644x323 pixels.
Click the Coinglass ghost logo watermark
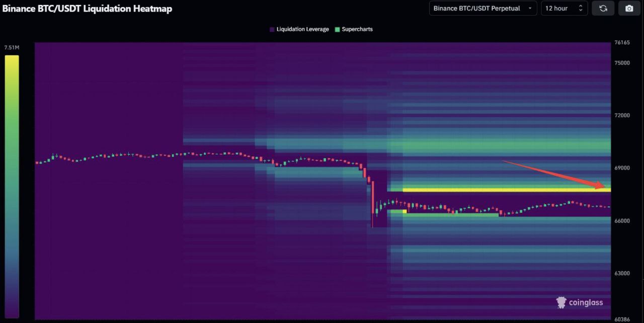tap(561, 302)
